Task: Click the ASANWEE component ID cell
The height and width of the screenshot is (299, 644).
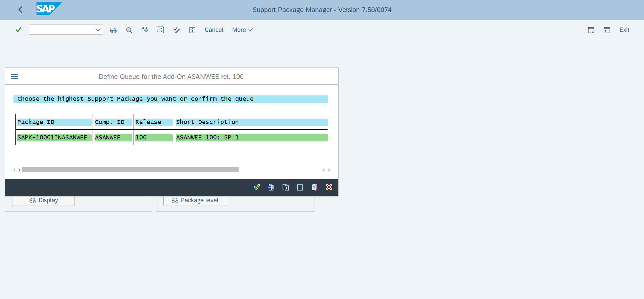Action: pyautogui.click(x=113, y=137)
